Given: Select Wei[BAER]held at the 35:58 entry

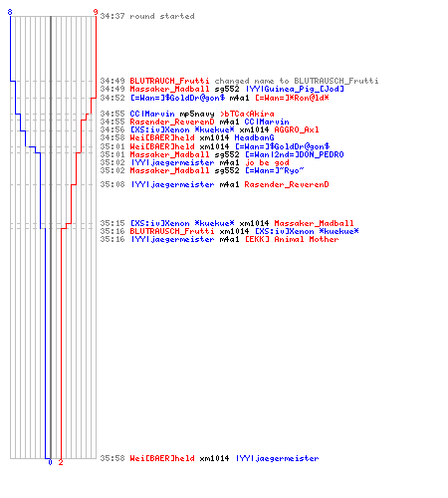Looking at the screenshot, I should (x=162, y=458).
